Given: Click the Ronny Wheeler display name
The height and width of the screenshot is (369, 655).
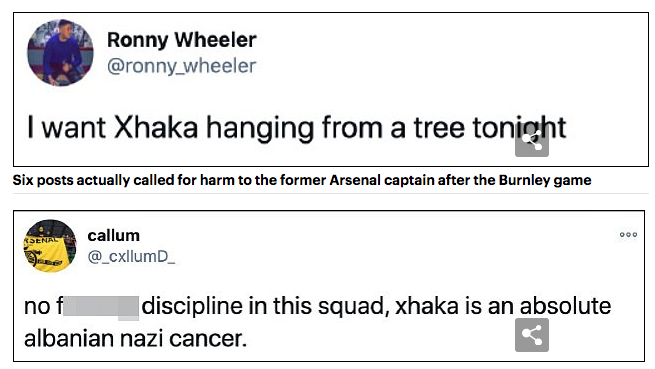Looking at the screenshot, I should [x=182, y=40].
